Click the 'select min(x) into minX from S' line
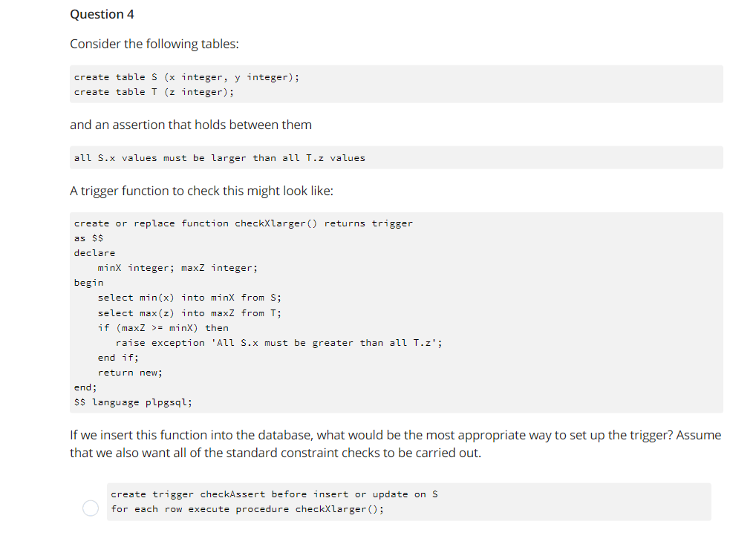The image size is (756, 547). (x=189, y=298)
